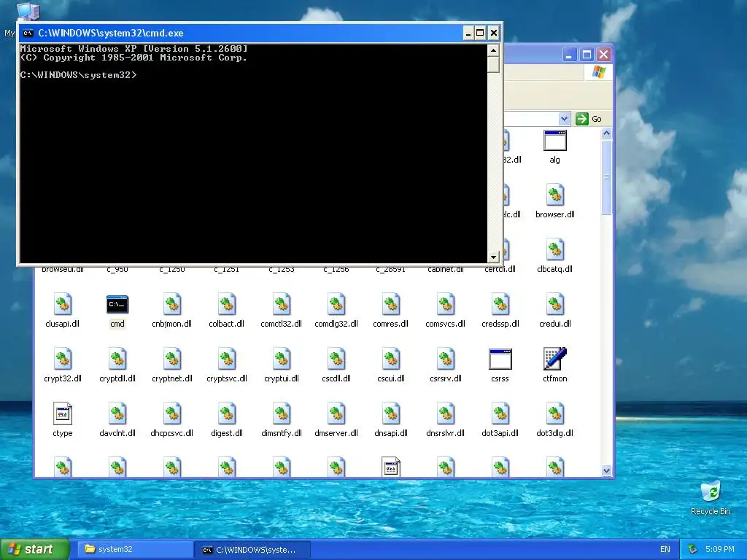Click the cmd scrollbar up arrow
747x560 pixels.
click(x=494, y=50)
